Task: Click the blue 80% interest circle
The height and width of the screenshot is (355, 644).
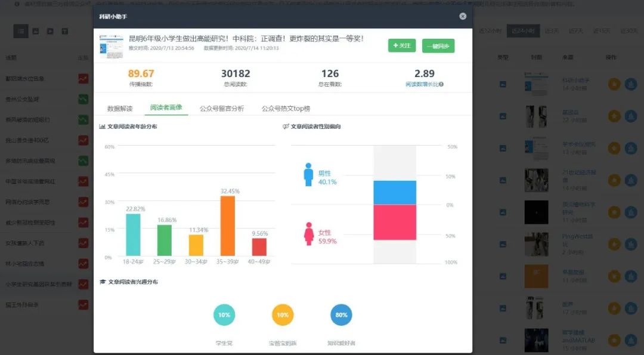Action: pos(341,315)
